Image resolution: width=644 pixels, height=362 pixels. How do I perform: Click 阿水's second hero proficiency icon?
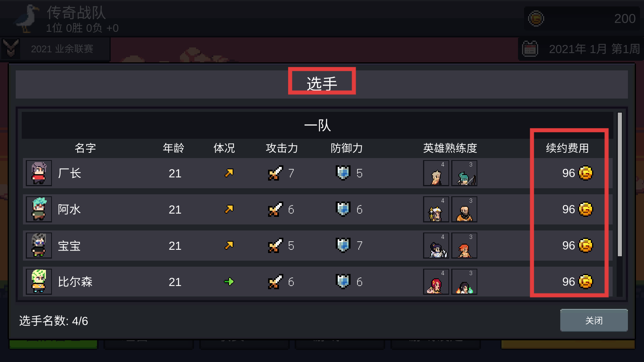click(464, 209)
